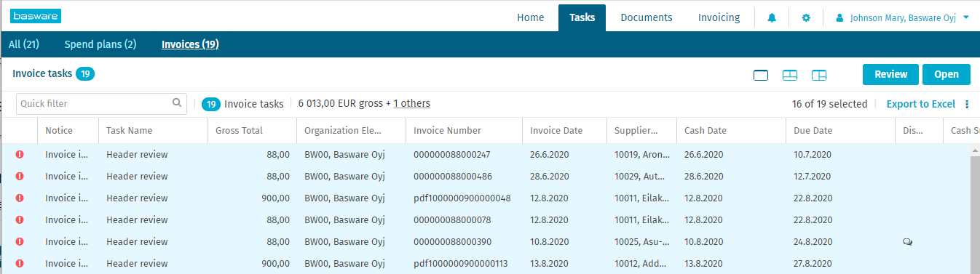Click due date 12.7.2020
The image size is (980, 274).
pyautogui.click(x=813, y=176)
